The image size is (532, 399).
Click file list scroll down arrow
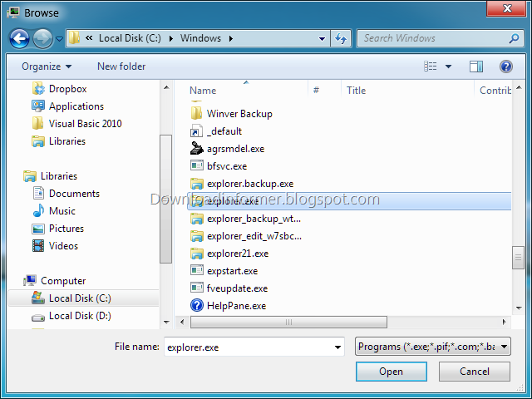(519, 308)
